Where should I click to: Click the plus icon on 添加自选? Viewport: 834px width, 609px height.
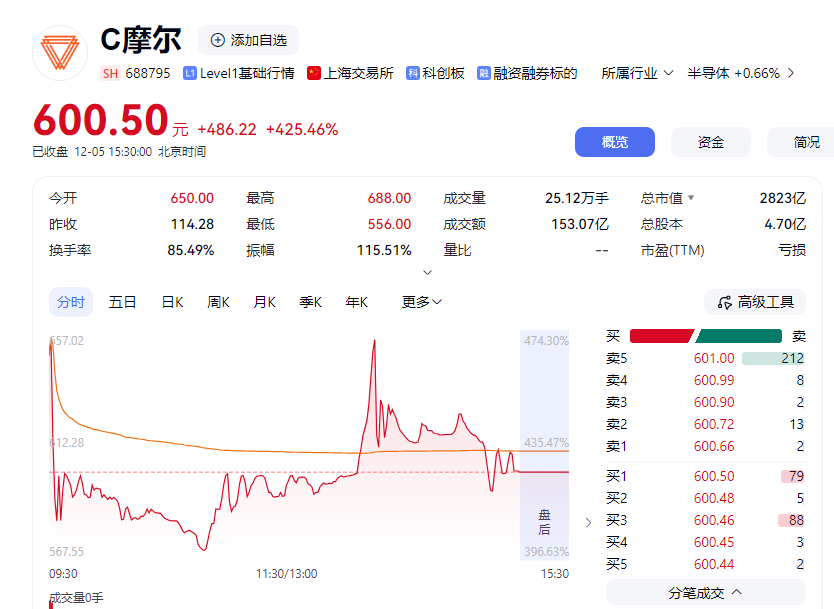tap(216, 40)
